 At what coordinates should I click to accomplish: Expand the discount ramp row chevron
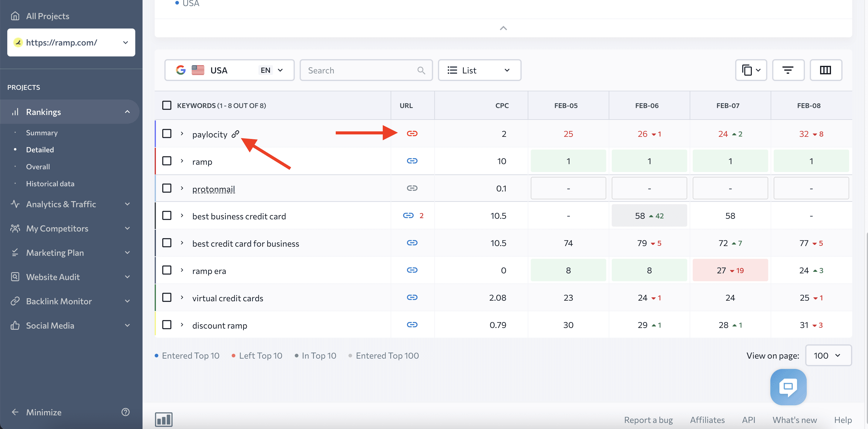(x=182, y=325)
